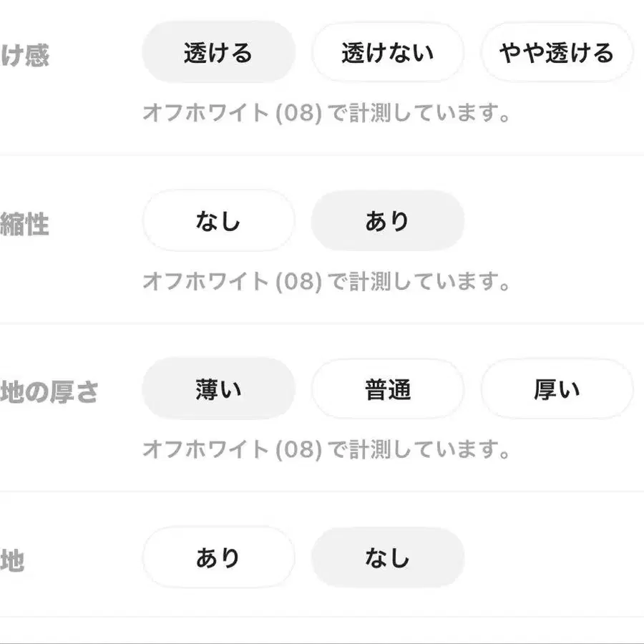Select the 透ける transparency option
The height and width of the screenshot is (644, 644).
click(x=218, y=52)
